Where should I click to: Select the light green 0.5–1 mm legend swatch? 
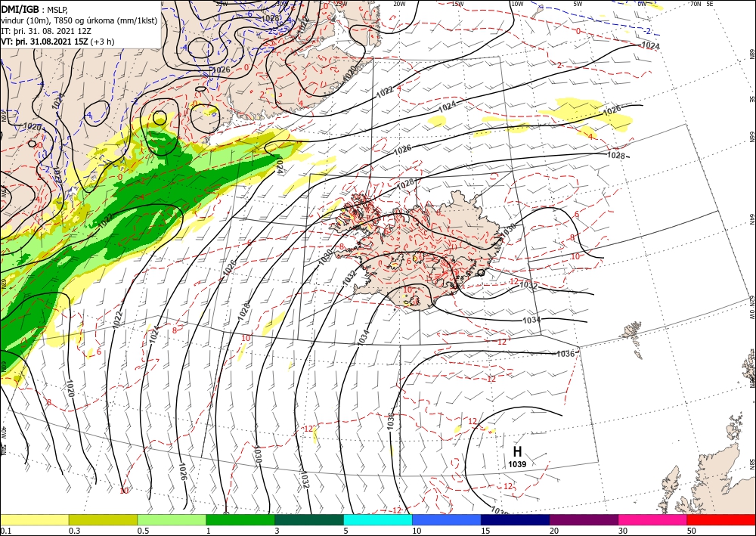click(x=172, y=519)
